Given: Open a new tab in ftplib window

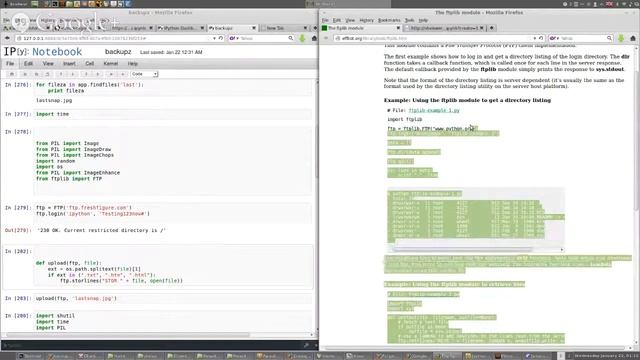Looking at the screenshot, I should click(x=491, y=28).
